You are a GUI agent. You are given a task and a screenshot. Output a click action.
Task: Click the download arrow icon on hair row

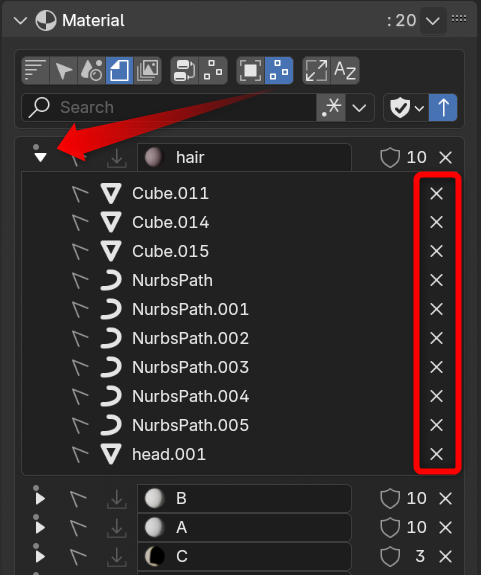117,158
